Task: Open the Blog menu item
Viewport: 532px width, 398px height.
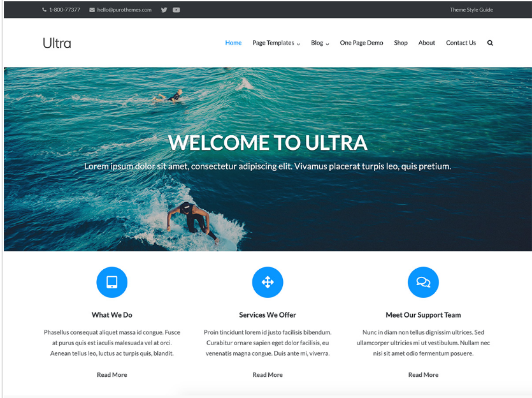Action: point(317,43)
